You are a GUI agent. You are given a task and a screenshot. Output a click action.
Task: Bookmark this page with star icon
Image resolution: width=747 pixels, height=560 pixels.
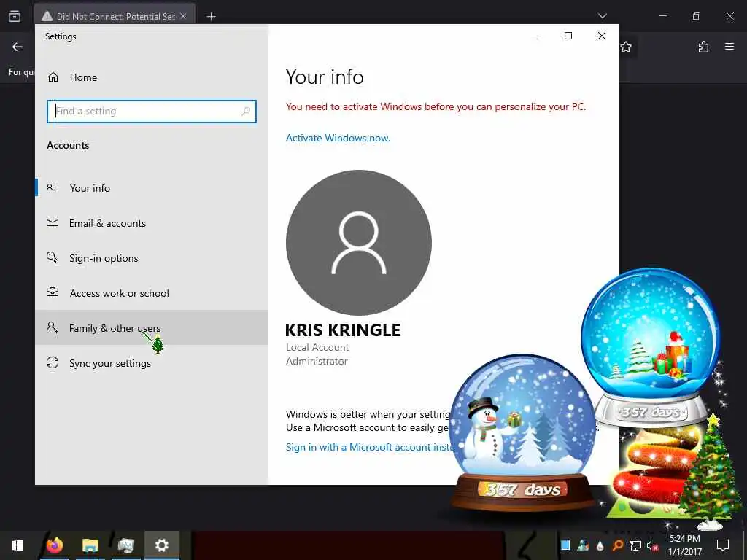[626, 47]
